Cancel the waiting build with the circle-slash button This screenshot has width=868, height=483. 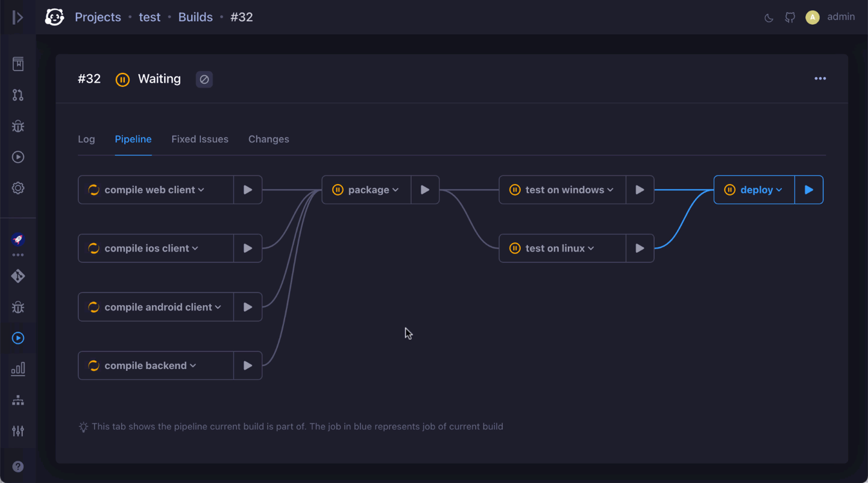pos(204,79)
